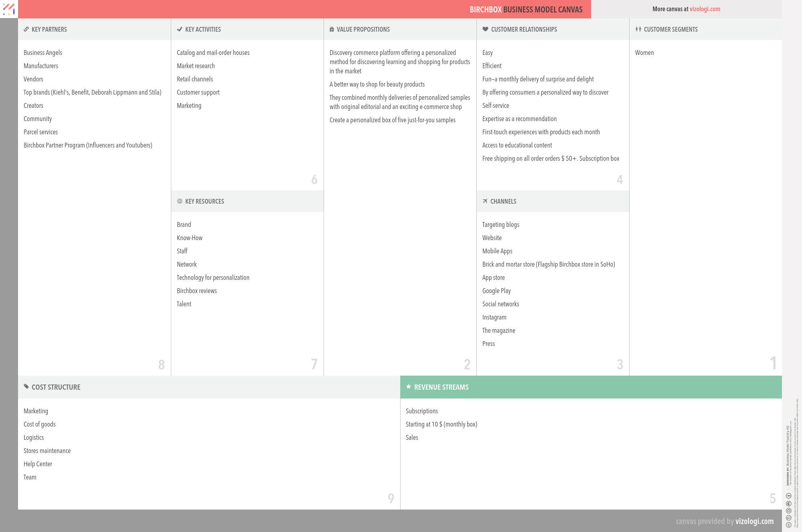Select the 'Top brands (Kiehl's, Benefit...)' line
Image resolution: width=802 pixels, height=532 pixels.
click(x=93, y=92)
